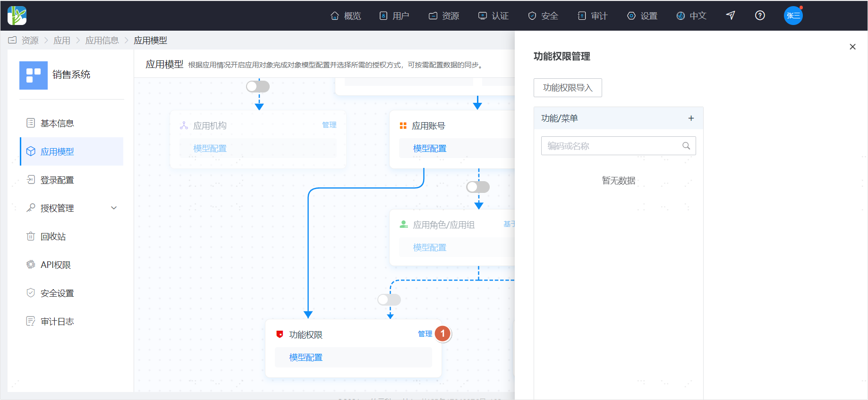The height and width of the screenshot is (400, 868).
Task: Click the 销售系统 application icon
Action: pyautogui.click(x=34, y=75)
